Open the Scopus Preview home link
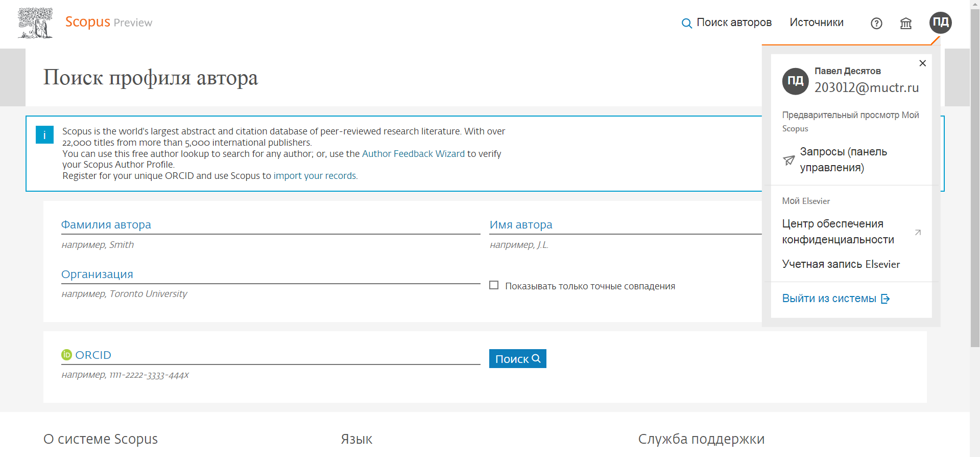The width and height of the screenshot is (980, 457). [x=109, y=22]
